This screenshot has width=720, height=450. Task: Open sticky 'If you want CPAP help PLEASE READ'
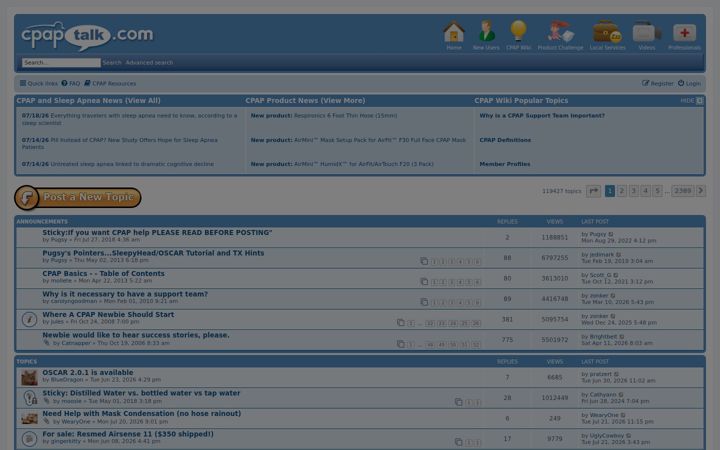point(157,233)
